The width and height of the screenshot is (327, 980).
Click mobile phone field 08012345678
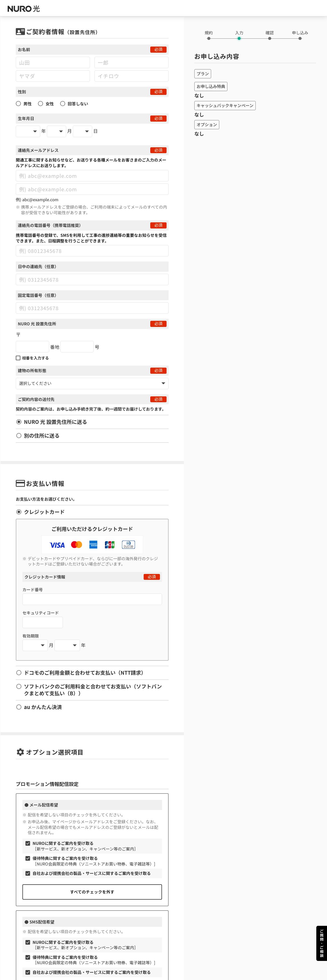pos(92,251)
